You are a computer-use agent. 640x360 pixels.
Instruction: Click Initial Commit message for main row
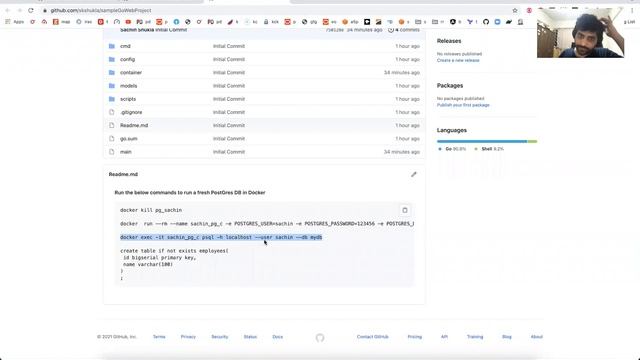[229, 152]
